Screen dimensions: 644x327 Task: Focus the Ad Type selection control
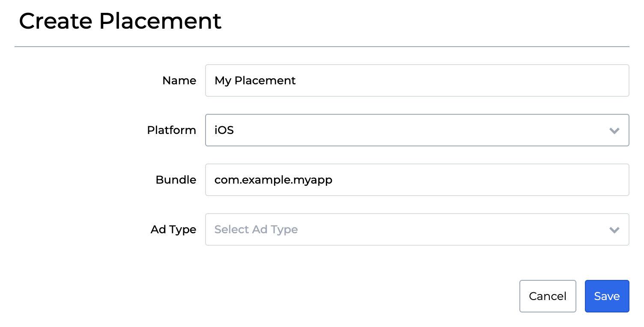tap(417, 229)
